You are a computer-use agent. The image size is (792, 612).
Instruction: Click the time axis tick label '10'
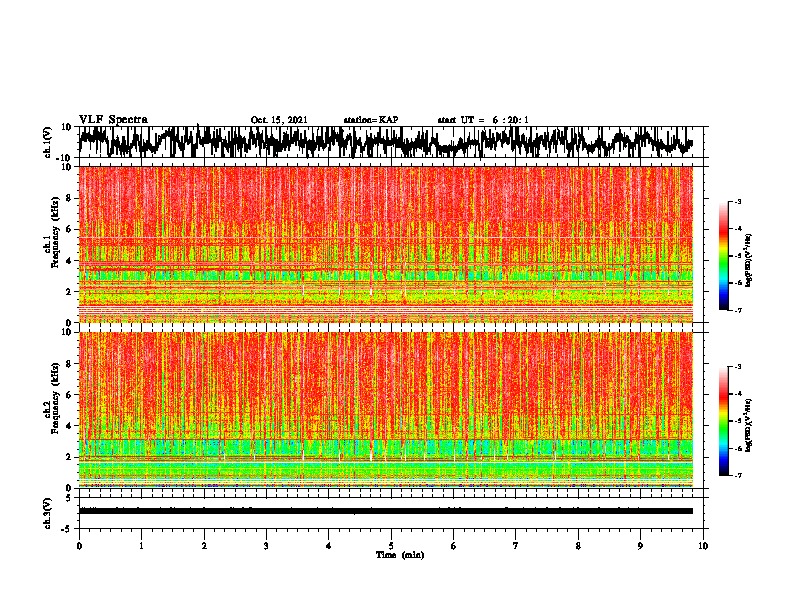tap(703, 546)
